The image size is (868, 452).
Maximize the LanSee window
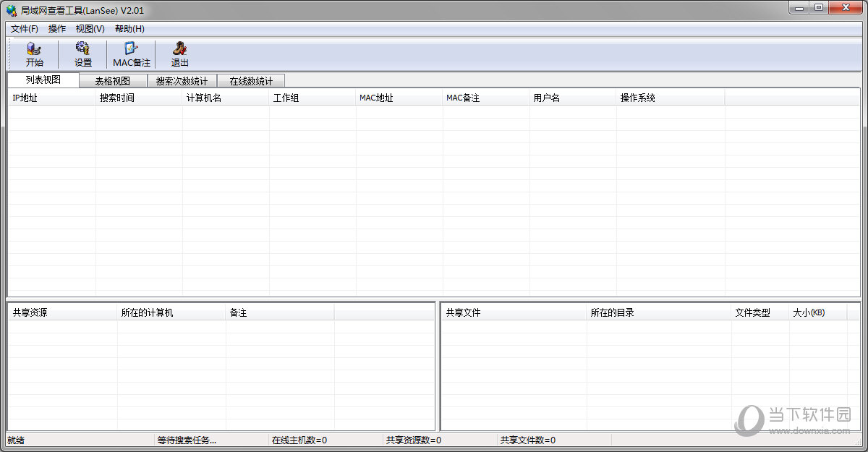coord(818,7)
